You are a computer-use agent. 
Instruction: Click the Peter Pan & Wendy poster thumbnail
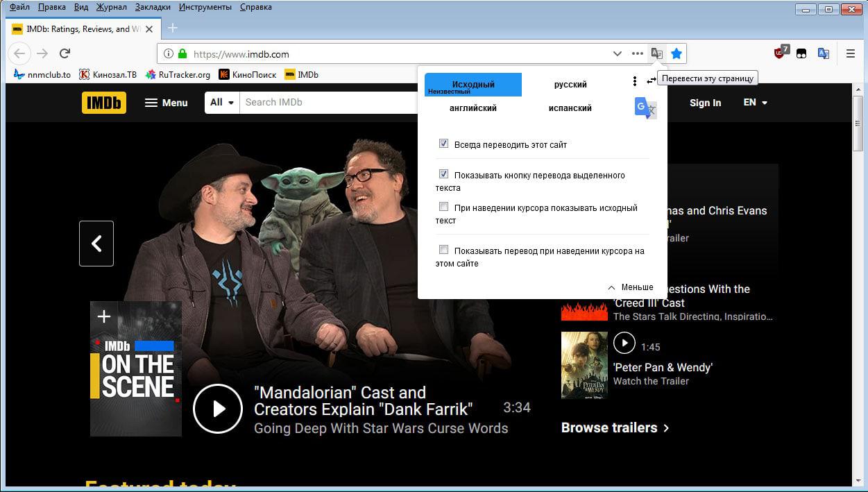click(x=584, y=365)
